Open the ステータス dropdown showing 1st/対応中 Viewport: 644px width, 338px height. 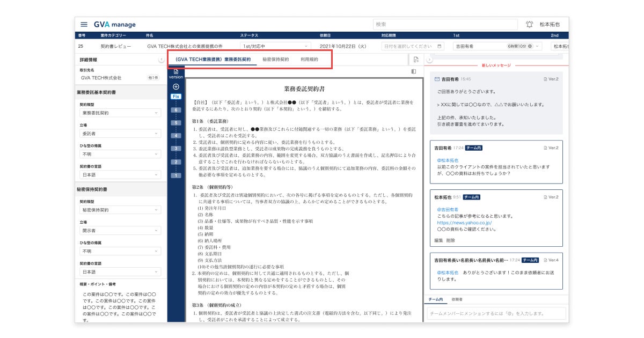pos(275,47)
